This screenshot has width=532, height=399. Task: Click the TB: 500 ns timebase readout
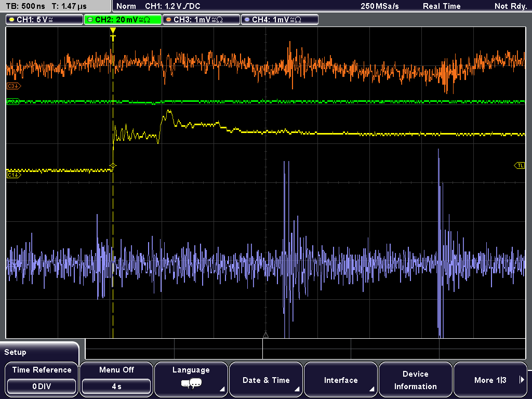click(x=25, y=6)
